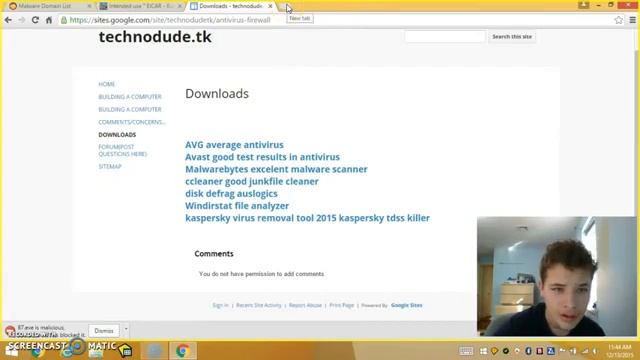Click the Downloads page heading

click(x=217, y=94)
